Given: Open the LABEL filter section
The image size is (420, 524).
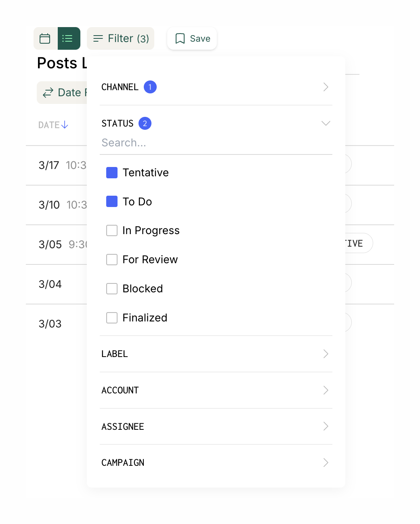Looking at the screenshot, I should click(x=325, y=354).
